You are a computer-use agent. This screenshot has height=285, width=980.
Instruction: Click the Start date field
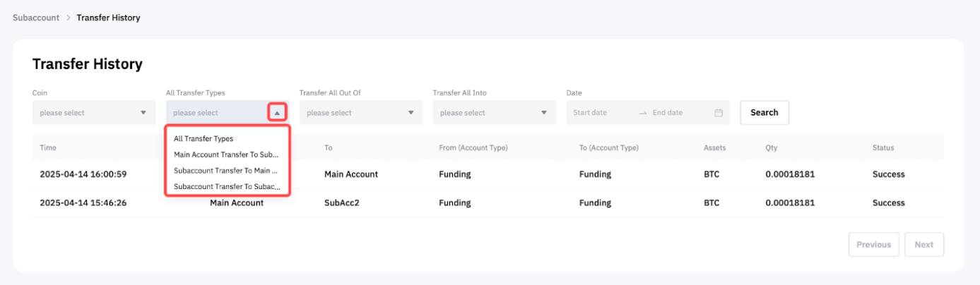tap(598, 113)
